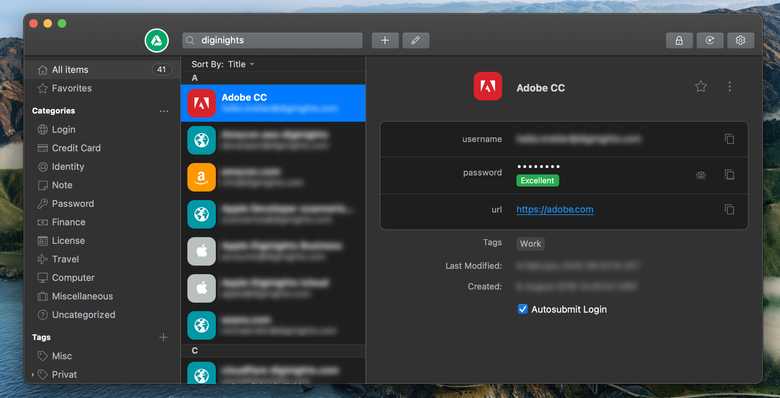Click the Excellent password strength badge
Image resolution: width=780 pixels, height=398 pixels.
[537, 181]
